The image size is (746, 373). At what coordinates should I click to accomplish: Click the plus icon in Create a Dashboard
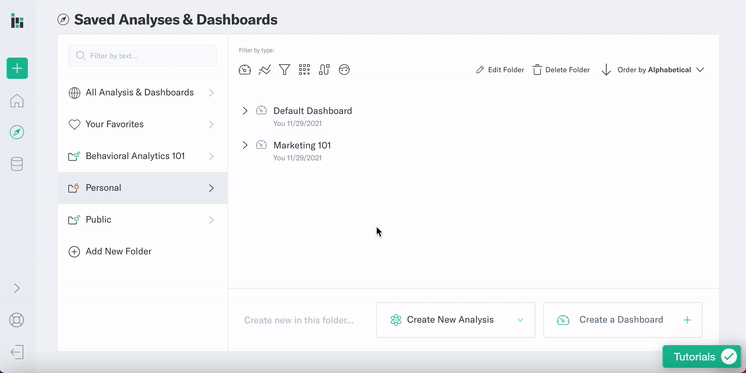[x=687, y=320]
